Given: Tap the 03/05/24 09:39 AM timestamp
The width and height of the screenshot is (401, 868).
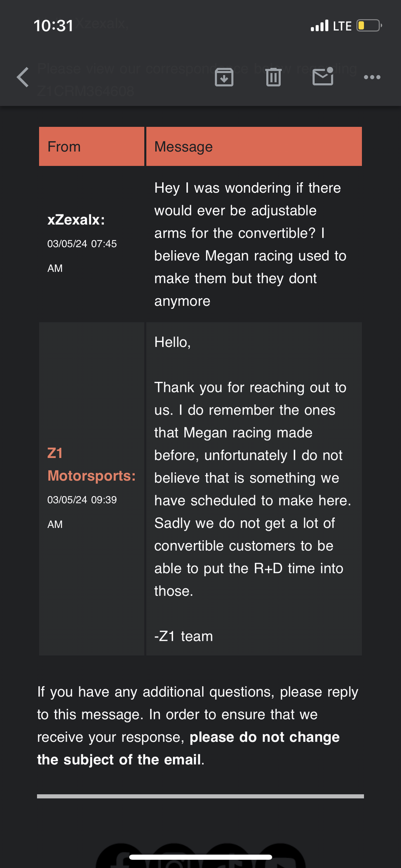Looking at the screenshot, I should (82, 511).
